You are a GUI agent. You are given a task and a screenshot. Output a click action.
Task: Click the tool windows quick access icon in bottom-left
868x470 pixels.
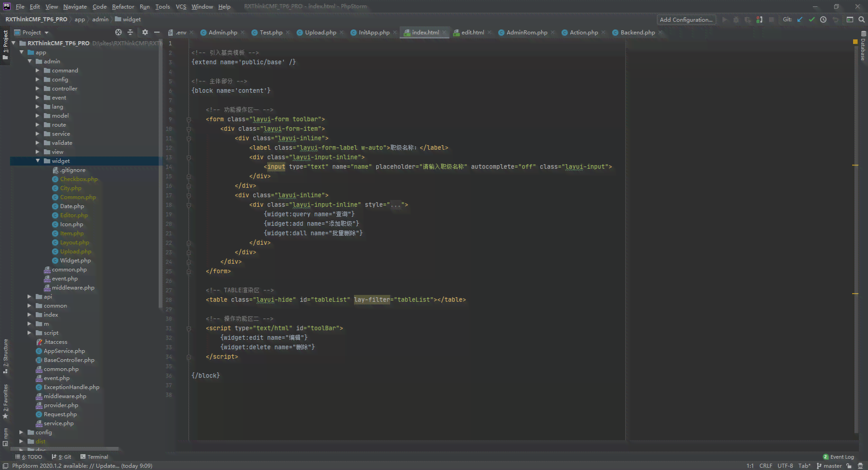tap(5, 465)
